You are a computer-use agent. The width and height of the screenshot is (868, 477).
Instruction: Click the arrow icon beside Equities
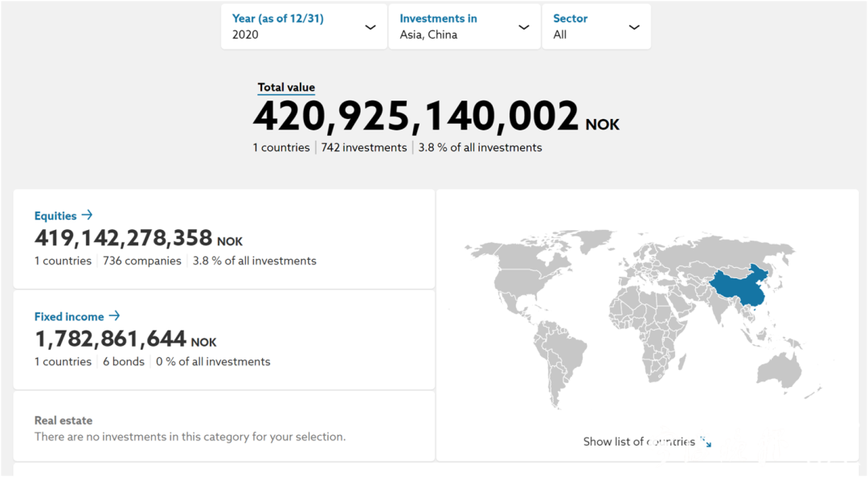click(88, 216)
